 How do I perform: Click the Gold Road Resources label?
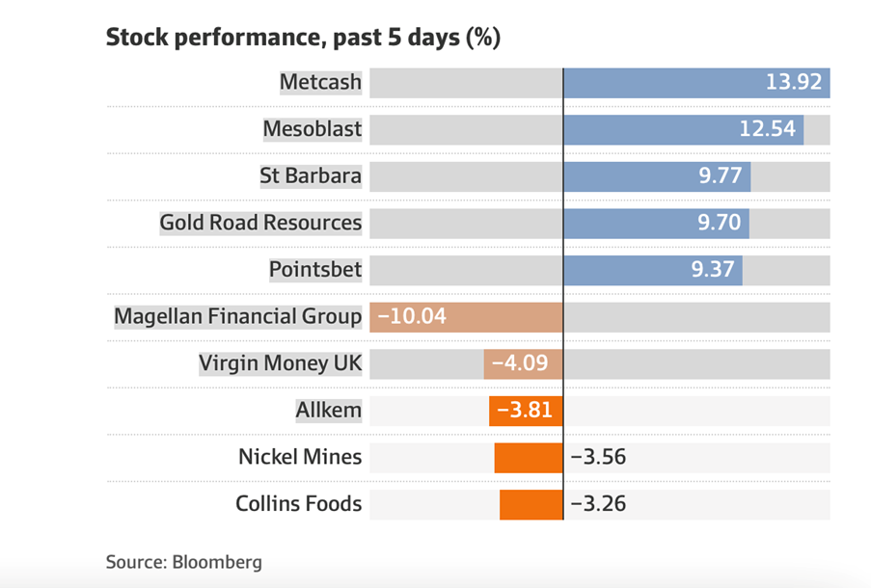(260, 223)
